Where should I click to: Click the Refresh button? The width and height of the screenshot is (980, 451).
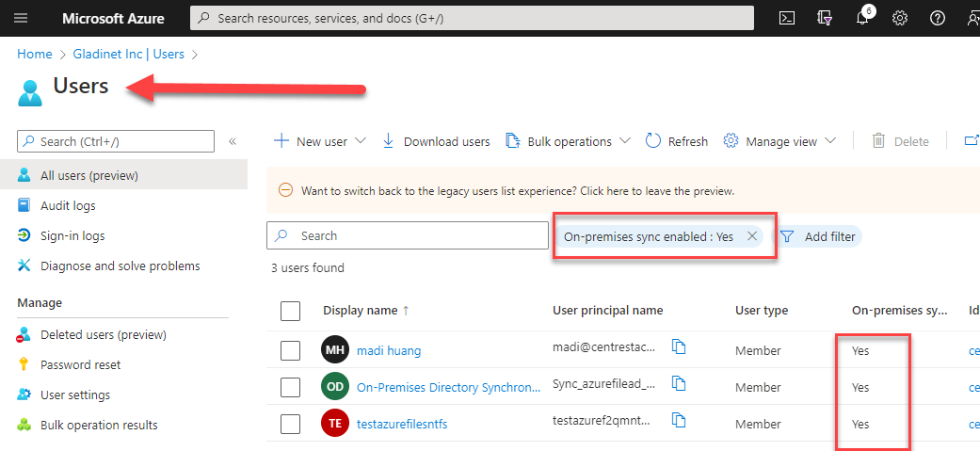pyautogui.click(x=677, y=141)
